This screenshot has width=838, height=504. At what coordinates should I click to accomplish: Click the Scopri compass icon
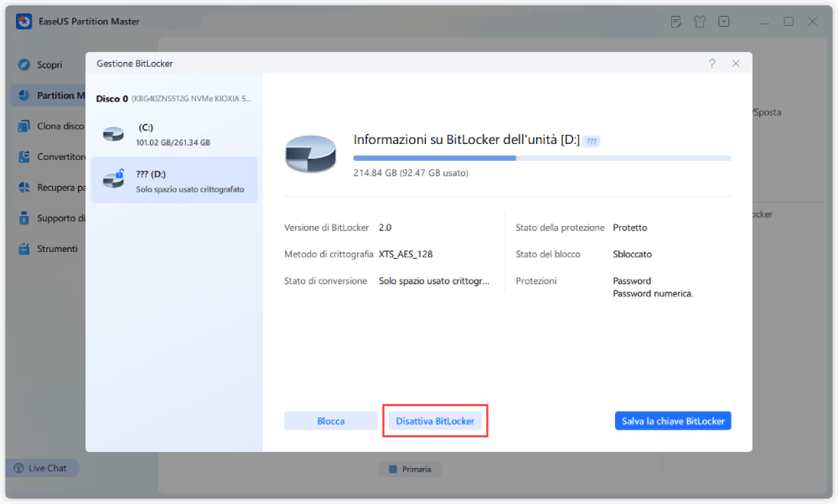click(x=24, y=64)
